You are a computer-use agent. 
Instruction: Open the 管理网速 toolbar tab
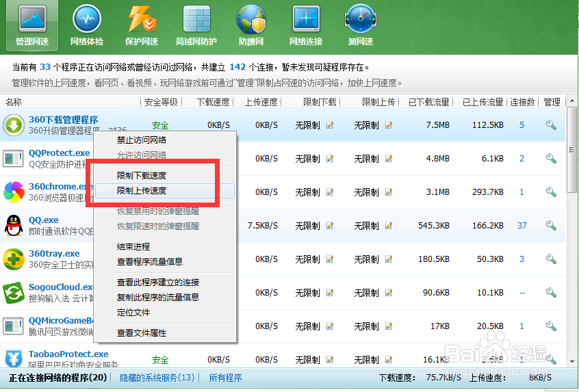click(32, 25)
